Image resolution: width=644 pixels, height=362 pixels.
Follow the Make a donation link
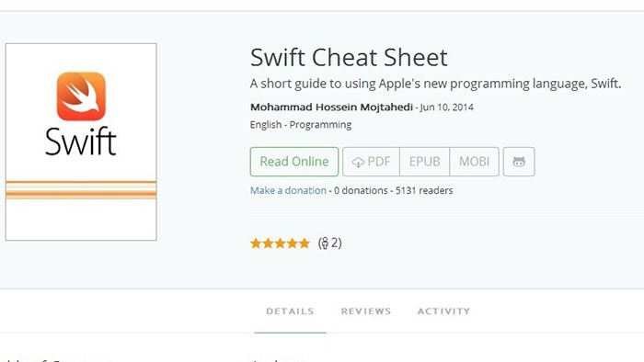[288, 190]
